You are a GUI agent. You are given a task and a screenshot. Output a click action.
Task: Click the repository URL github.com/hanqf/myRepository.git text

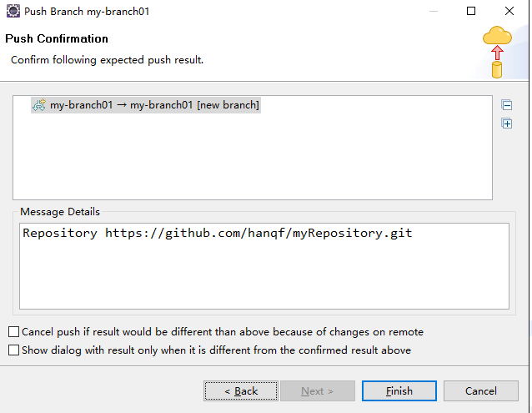coord(258,233)
